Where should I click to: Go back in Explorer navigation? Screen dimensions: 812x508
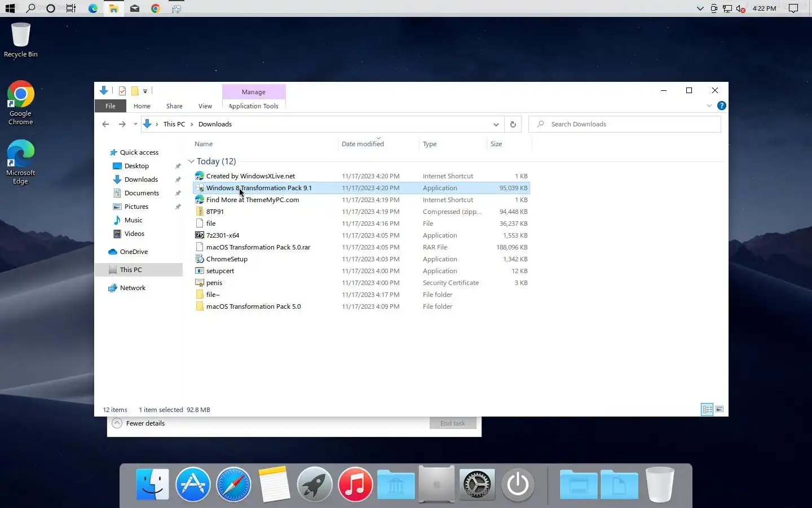(x=105, y=124)
